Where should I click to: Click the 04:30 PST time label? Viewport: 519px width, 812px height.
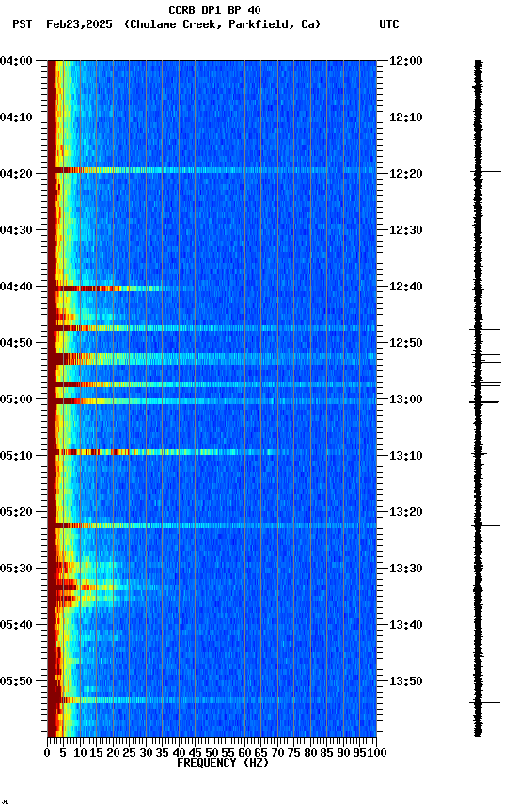(16, 230)
